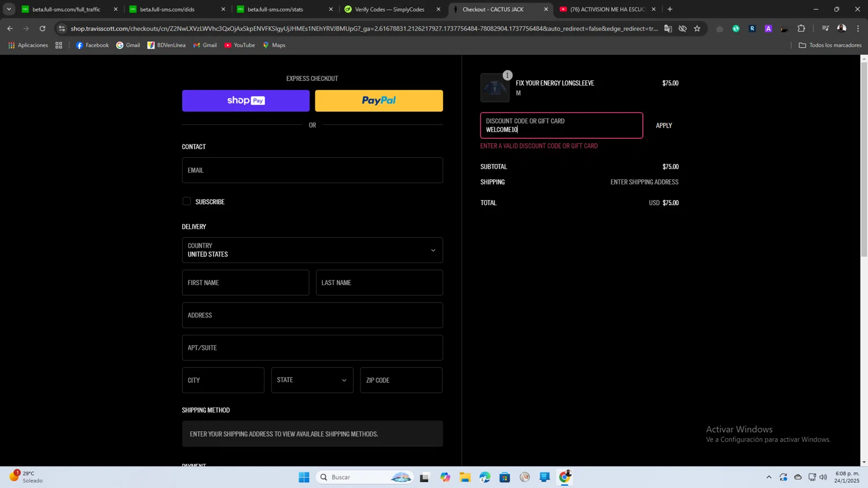This screenshot has width=868, height=488.
Task: Click the crossed-out eye tracking icon
Action: pos(683,28)
